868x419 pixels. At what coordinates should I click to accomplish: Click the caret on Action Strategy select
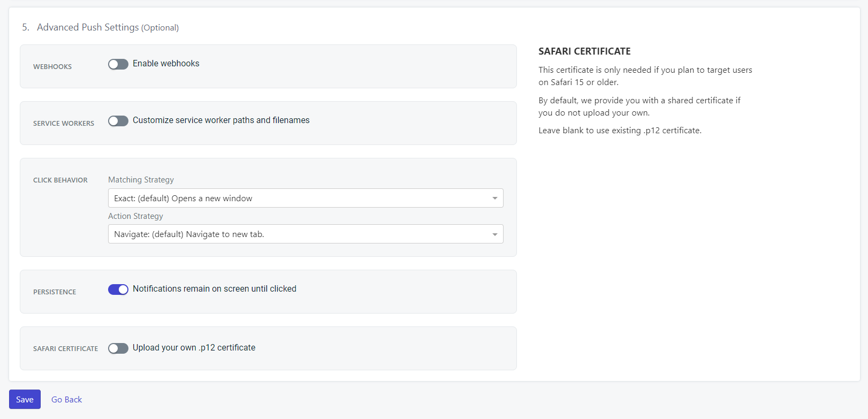click(495, 234)
